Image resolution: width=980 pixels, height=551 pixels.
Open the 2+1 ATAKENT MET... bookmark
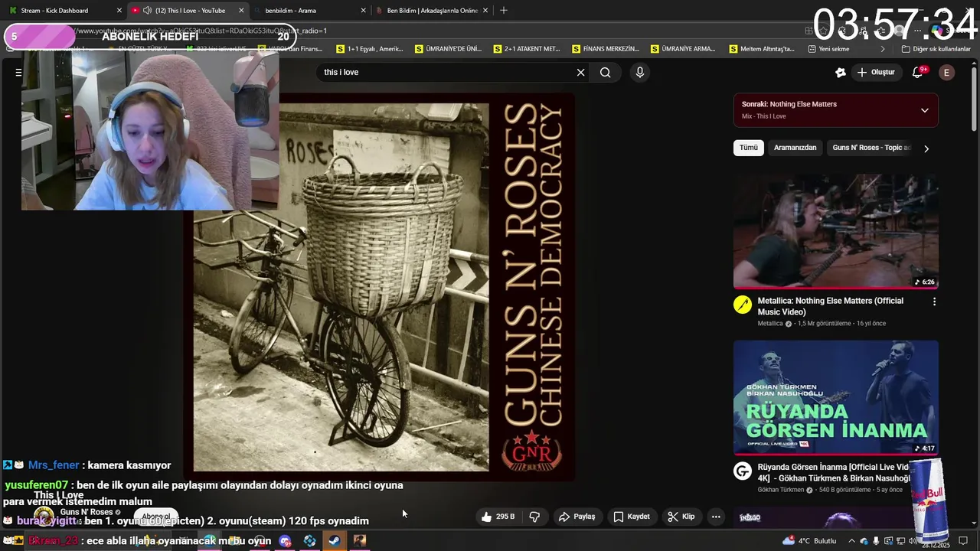click(x=526, y=49)
